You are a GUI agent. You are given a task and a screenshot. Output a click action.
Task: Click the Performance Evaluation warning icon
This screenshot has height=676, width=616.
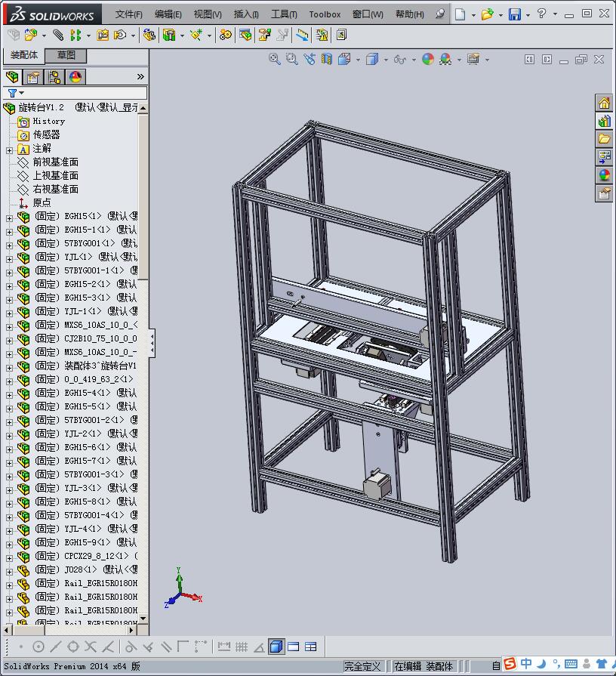tap(322, 35)
